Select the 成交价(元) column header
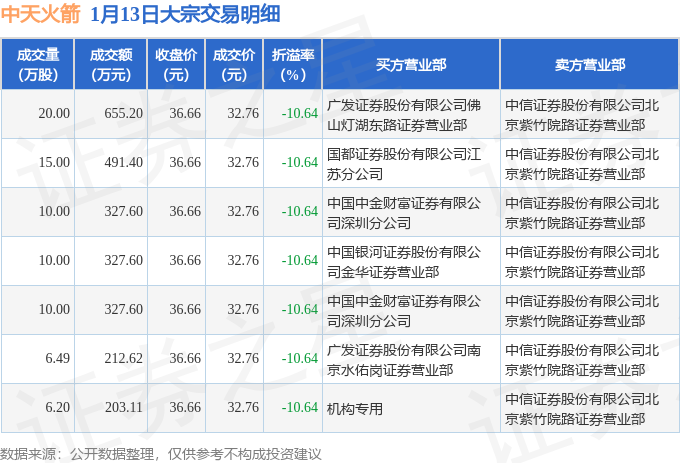The height and width of the screenshot is (463, 680). click(234, 65)
